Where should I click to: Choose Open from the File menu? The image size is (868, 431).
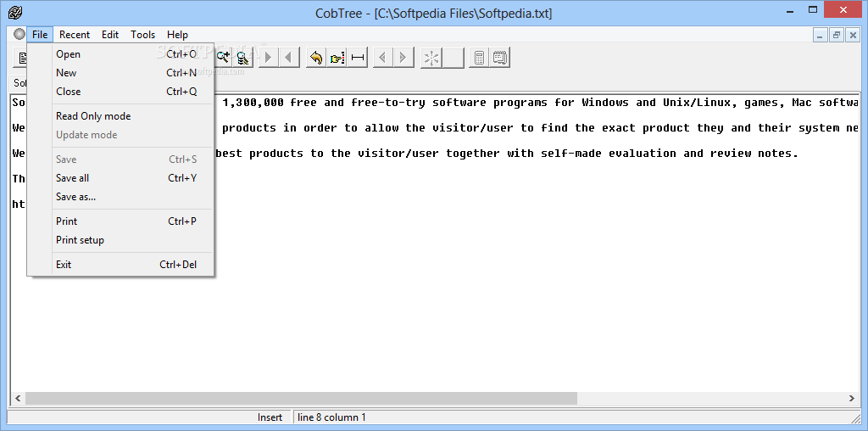120,54
